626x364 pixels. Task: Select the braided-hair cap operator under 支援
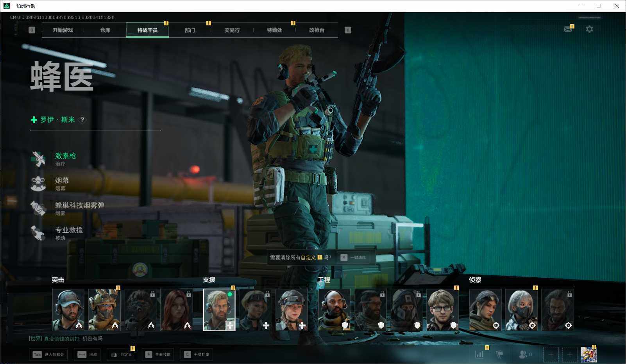292,310
